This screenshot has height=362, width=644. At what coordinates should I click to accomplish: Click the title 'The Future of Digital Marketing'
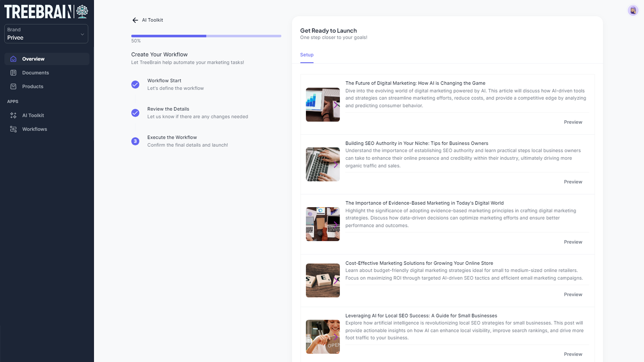pyautogui.click(x=415, y=83)
